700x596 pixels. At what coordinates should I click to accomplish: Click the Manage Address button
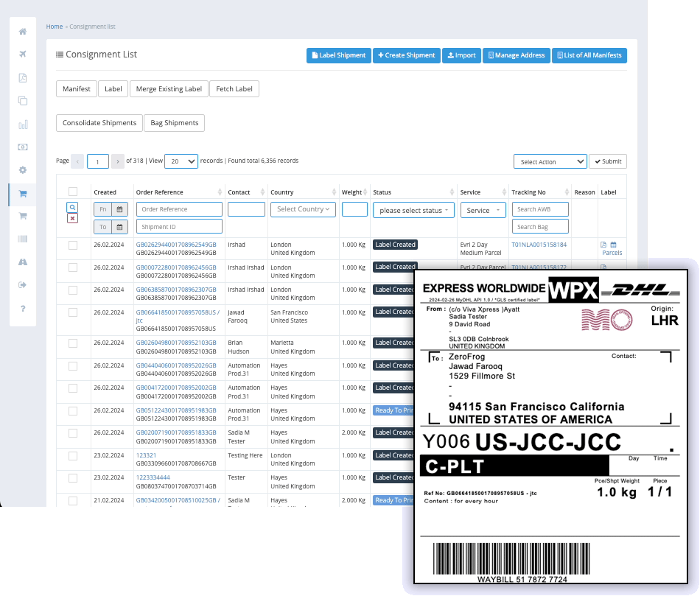(x=517, y=55)
